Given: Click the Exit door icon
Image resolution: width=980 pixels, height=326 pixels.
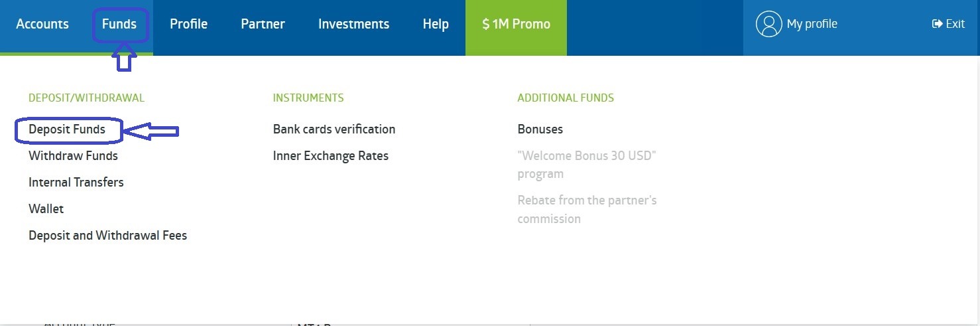Looking at the screenshot, I should coord(937,24).
